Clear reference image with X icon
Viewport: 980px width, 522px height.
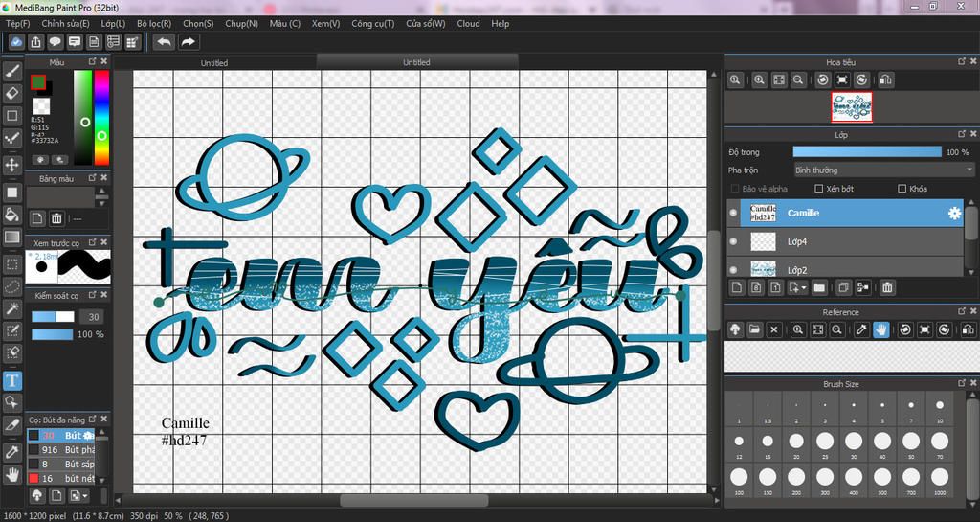[x=773, y=329]
